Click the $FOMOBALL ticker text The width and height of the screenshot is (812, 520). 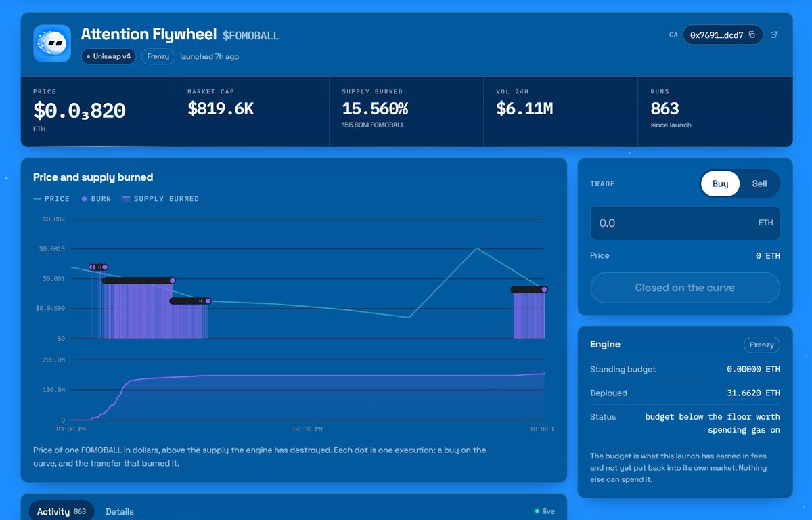pos(251,35)
